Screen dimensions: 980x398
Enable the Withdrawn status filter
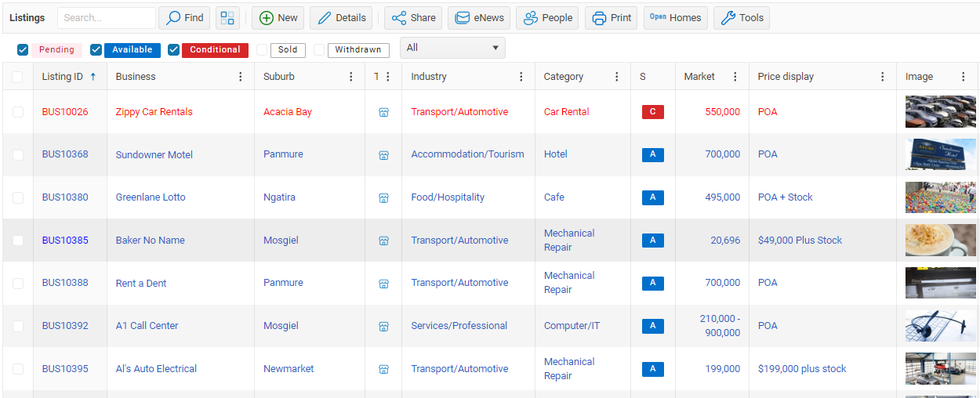pos(319,50)
